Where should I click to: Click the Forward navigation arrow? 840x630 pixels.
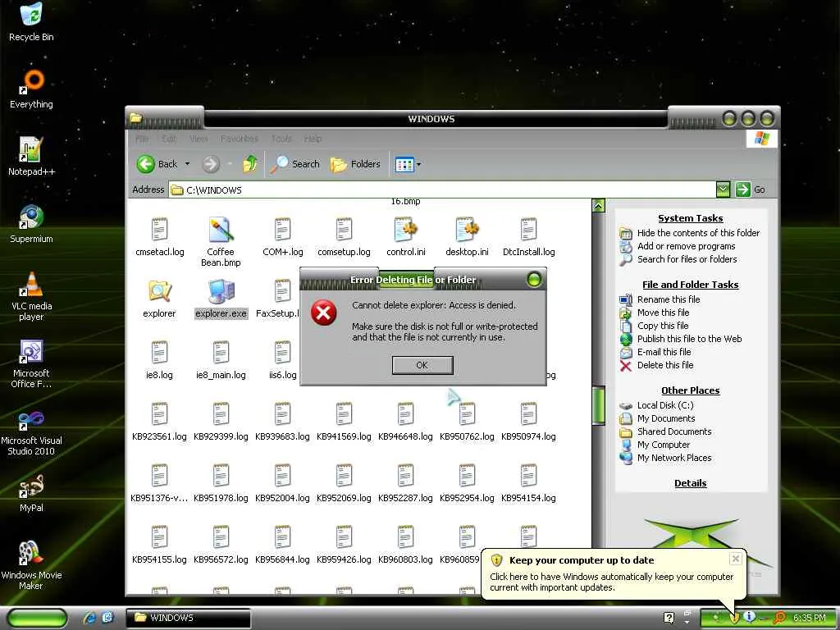coord(211,164)
